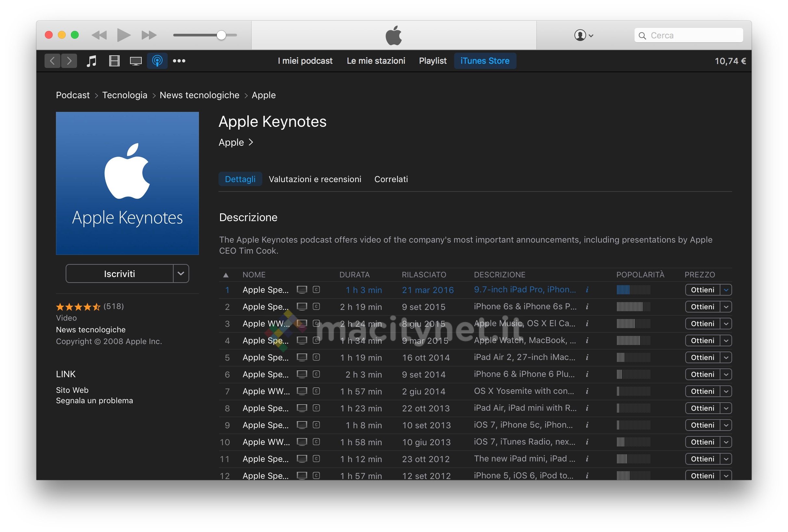Show info for iPhone 6s episode
788x532 pixels.
[x=587, y=307]
